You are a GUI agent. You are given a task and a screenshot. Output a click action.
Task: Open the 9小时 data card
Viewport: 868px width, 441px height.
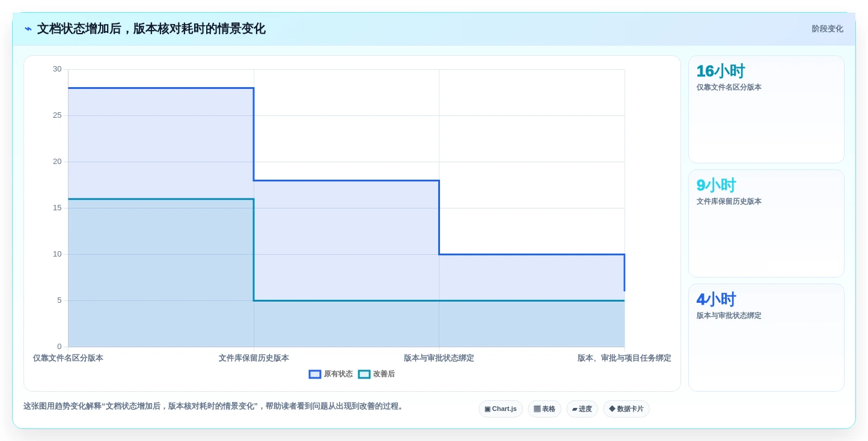[766, 224]
